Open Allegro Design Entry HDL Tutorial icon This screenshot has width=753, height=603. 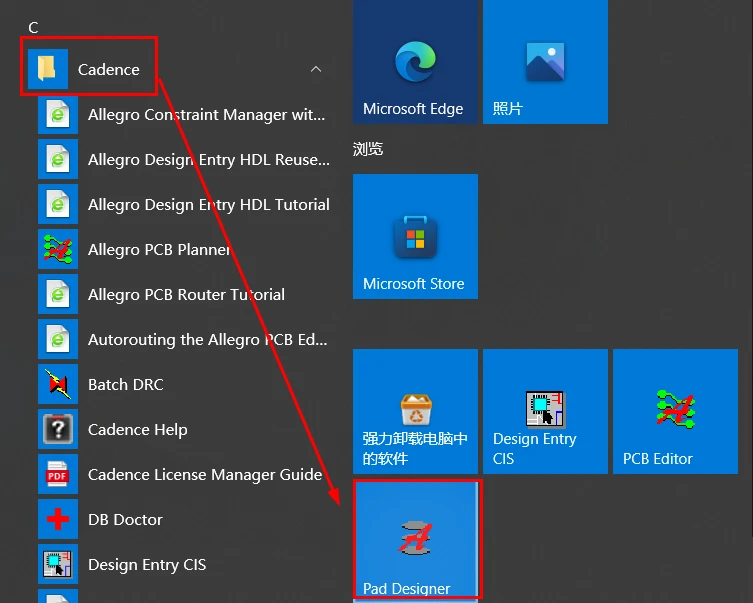point(58,204)
